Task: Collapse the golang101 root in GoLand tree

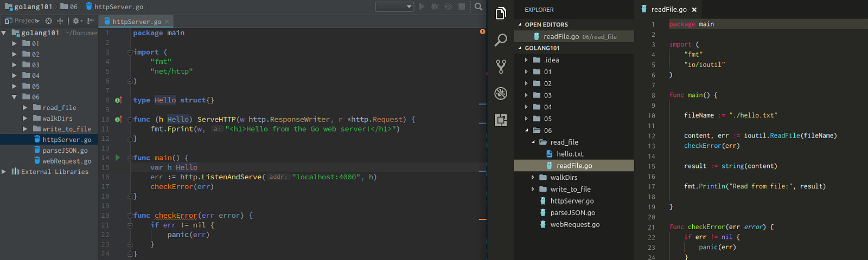Action: click(x=4, y=33)
